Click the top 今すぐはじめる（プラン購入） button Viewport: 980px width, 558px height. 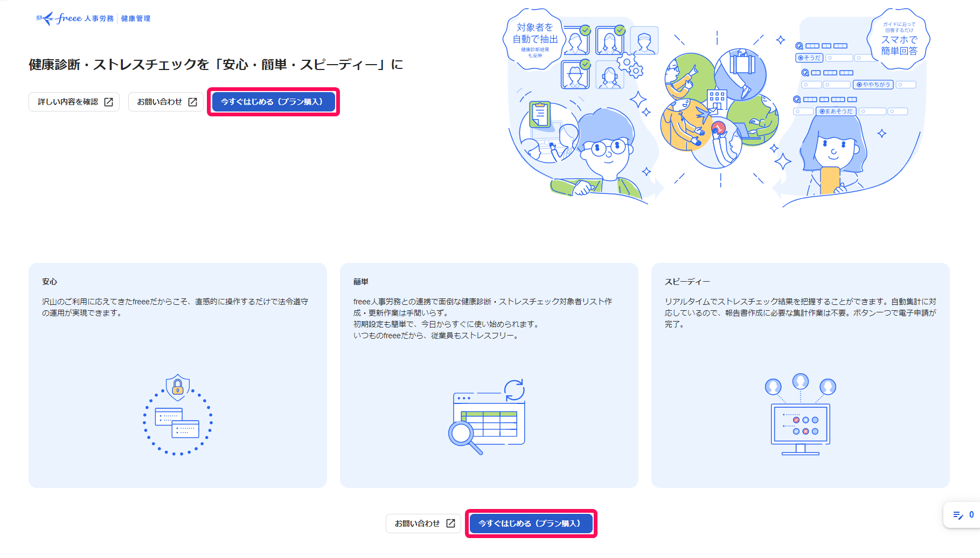pyautogui.click(x=273, y=102)
